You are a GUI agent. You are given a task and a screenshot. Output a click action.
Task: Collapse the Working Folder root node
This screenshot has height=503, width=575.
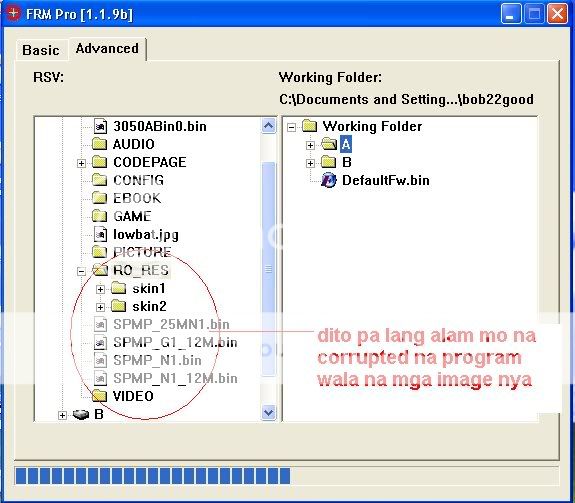click(292, 127)
